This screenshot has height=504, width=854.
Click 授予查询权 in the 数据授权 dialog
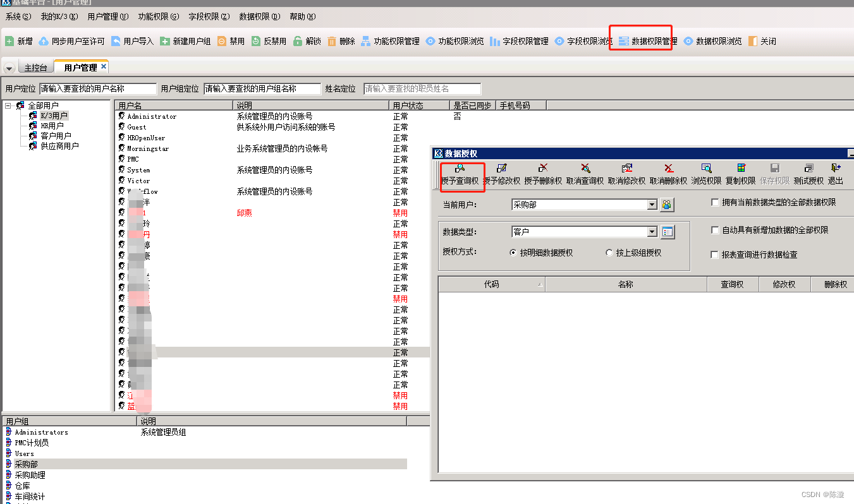point(461,174)
